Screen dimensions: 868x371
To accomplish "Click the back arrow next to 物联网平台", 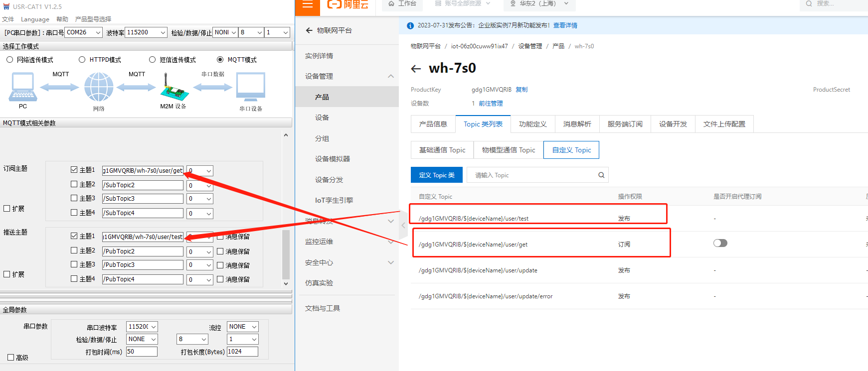I will 309,30.
